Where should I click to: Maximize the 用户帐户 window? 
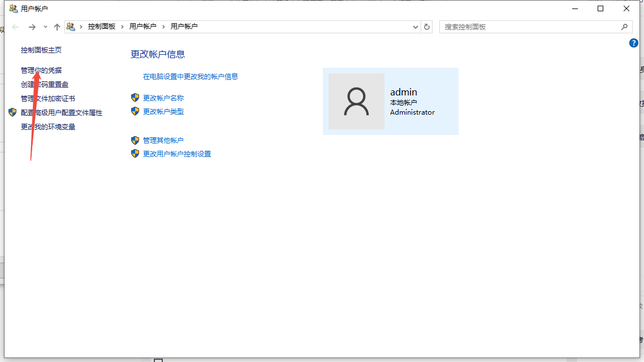600,8
